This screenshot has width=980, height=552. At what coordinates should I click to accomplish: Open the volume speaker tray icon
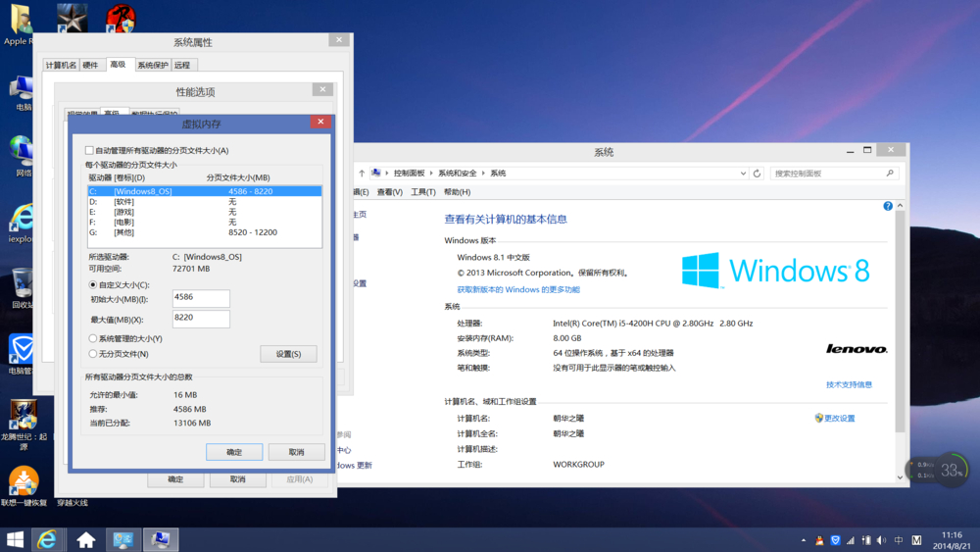pos(882,541)
